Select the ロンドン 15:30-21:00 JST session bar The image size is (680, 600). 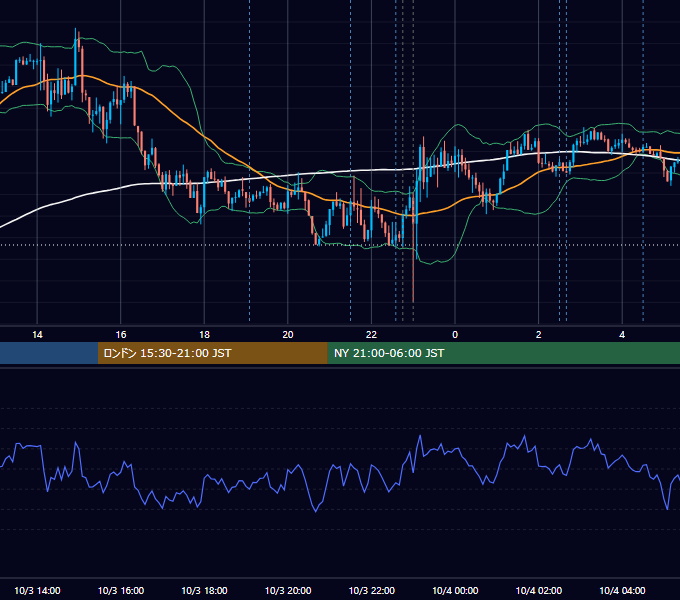click(212, 353)
